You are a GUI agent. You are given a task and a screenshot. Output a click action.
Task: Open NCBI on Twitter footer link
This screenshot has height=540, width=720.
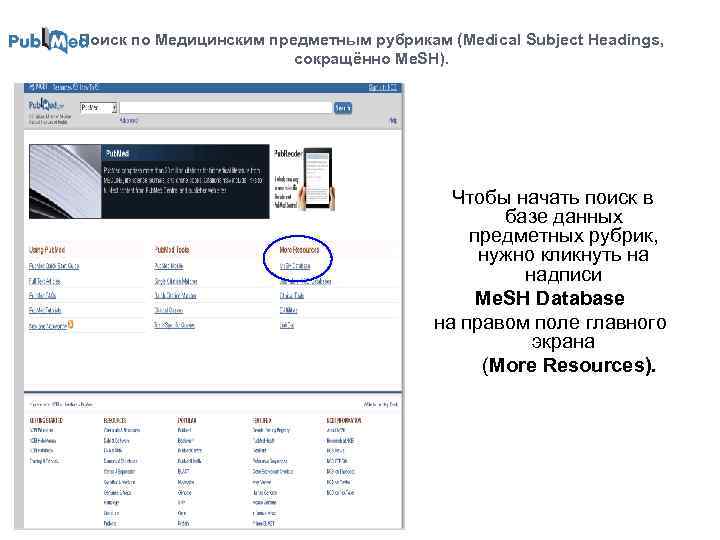[338, 482]
